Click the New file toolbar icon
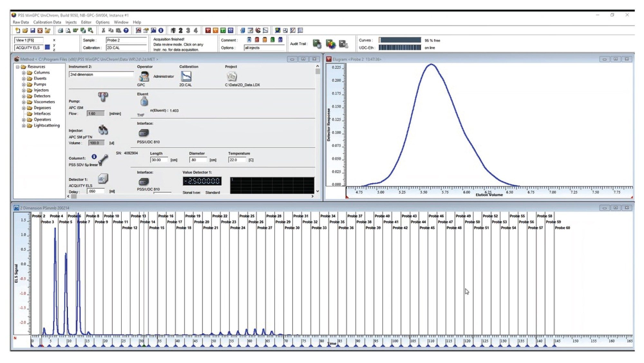 18,30
